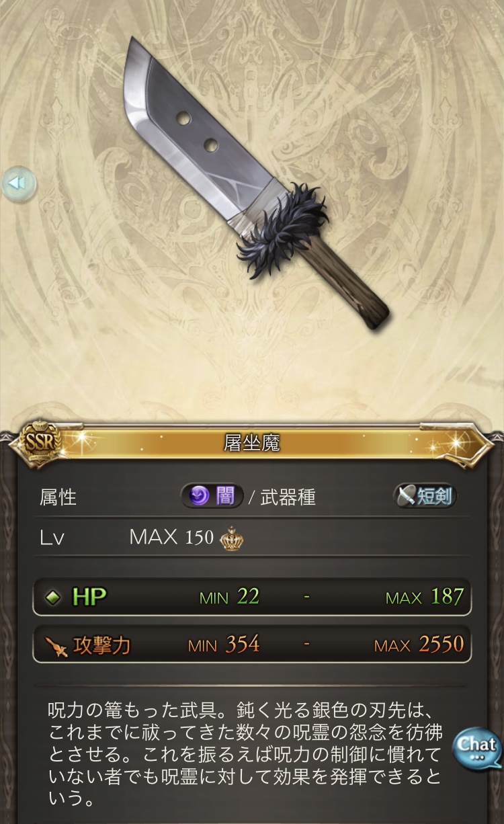504x824 pixels.
Task: Click the SSR rarity badge
Action: tap(42, 442)
